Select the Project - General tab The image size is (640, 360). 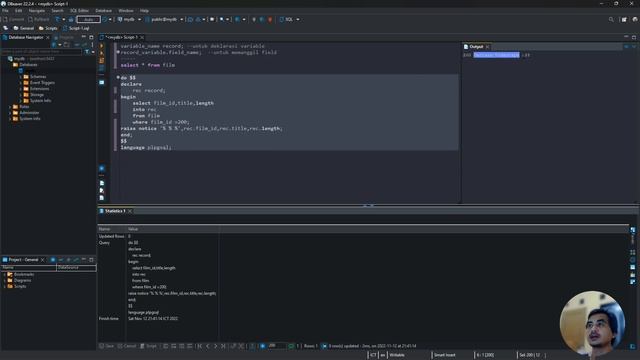[23, 260]
